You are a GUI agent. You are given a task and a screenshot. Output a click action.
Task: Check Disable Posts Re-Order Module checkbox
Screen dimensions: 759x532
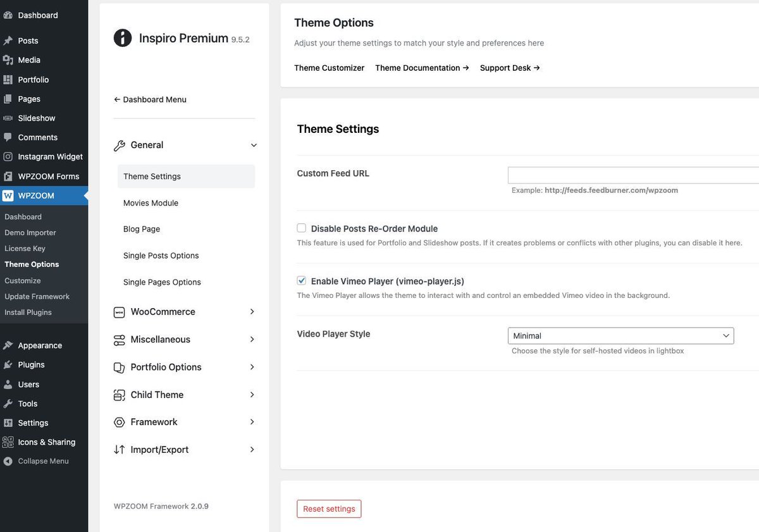[302, 228]
